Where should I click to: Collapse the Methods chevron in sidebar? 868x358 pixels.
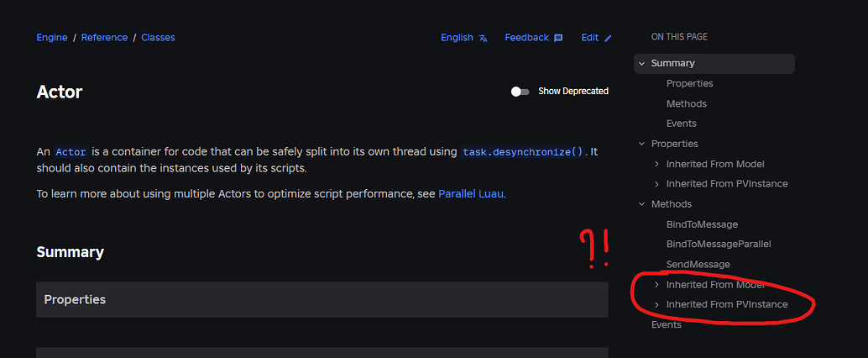(641, 204)
